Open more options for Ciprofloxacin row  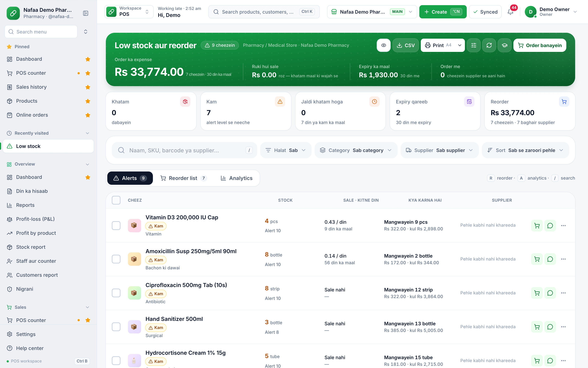563,293
